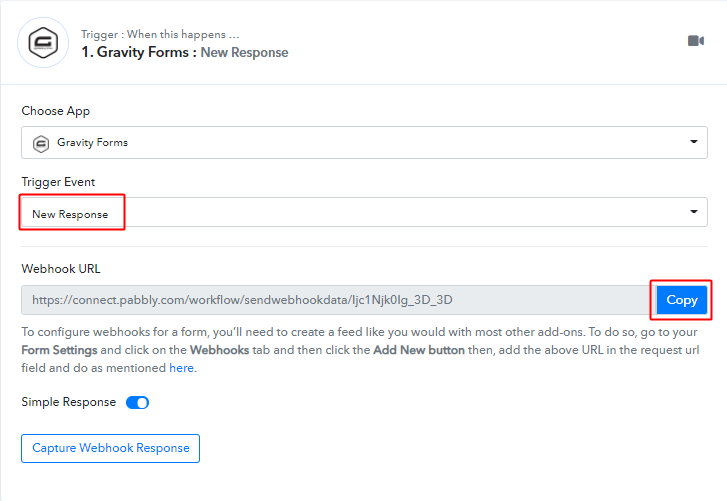
Task: Click Capture Webhook Response button
Action: point(110,448)
